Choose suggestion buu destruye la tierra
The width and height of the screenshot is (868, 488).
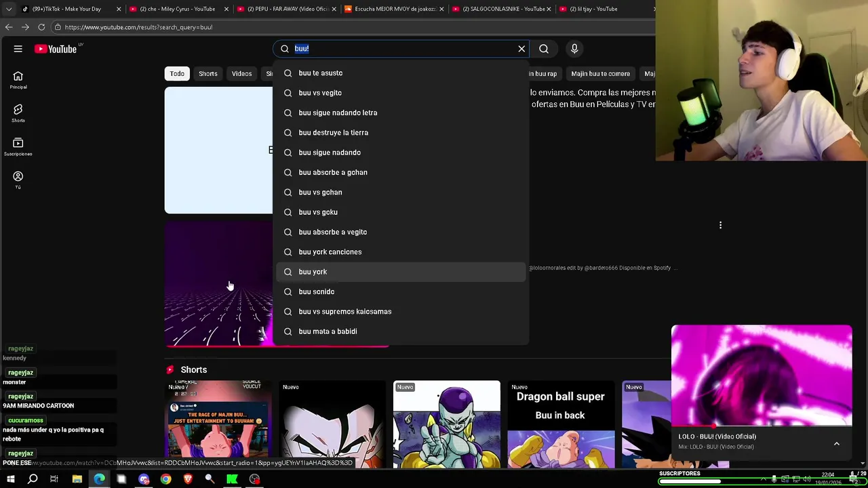[400, 133]
